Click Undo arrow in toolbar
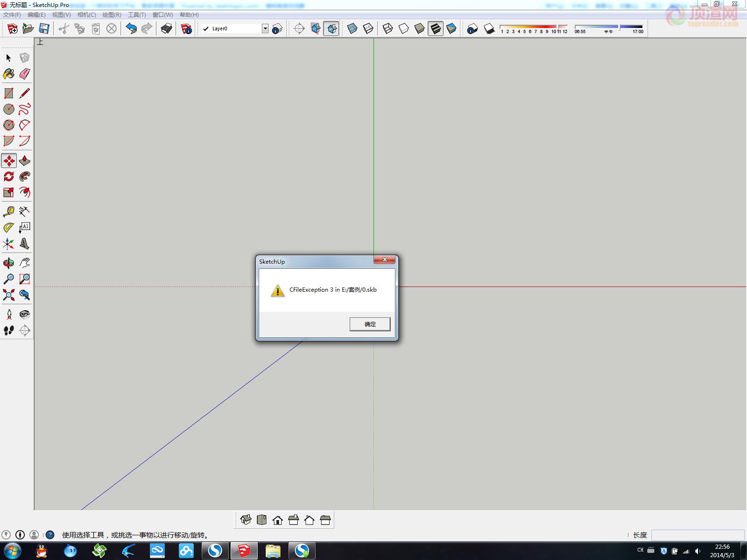The image size is (747, 560). coord(131,29)
